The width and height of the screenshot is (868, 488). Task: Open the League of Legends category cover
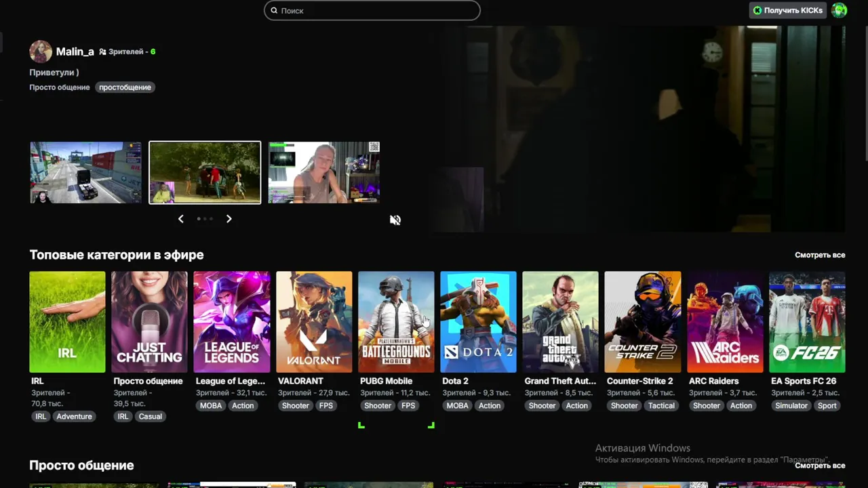point(232,322)
